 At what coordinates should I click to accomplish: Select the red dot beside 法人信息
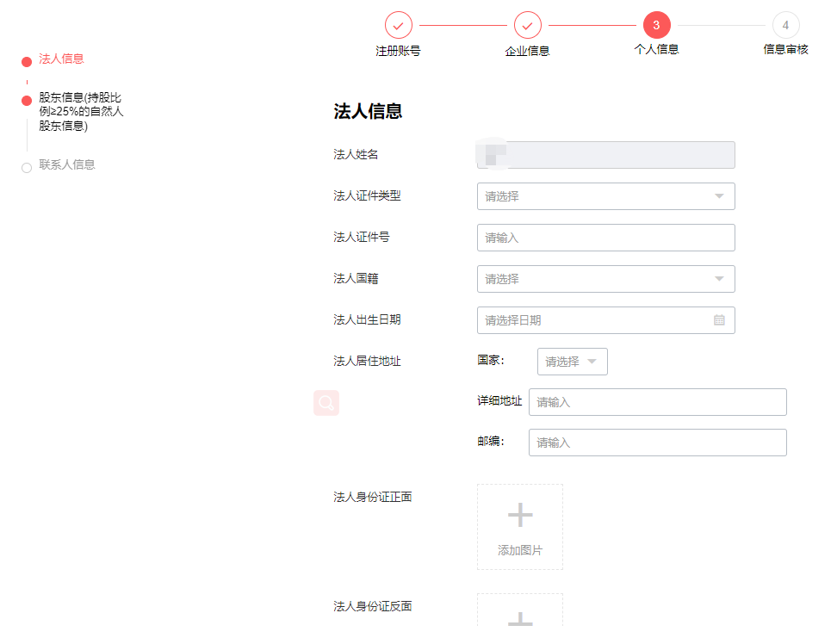(x=25, y=60)
